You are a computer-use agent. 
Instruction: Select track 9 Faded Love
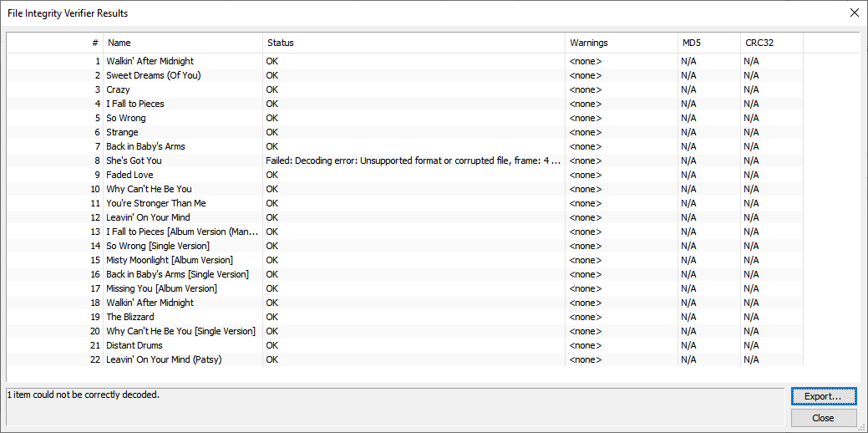point(130,175)
